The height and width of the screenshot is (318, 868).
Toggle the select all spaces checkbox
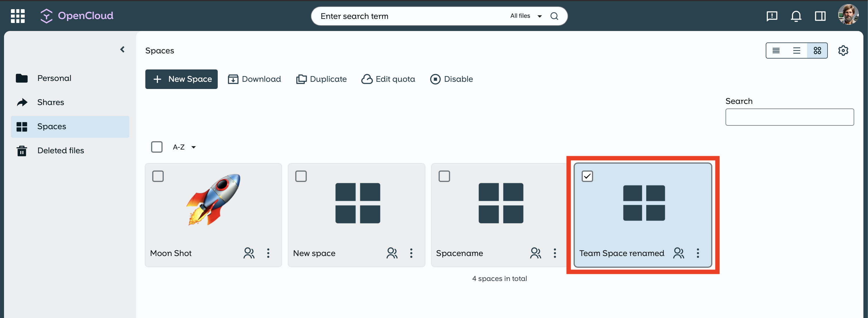(x=157, y=147)
